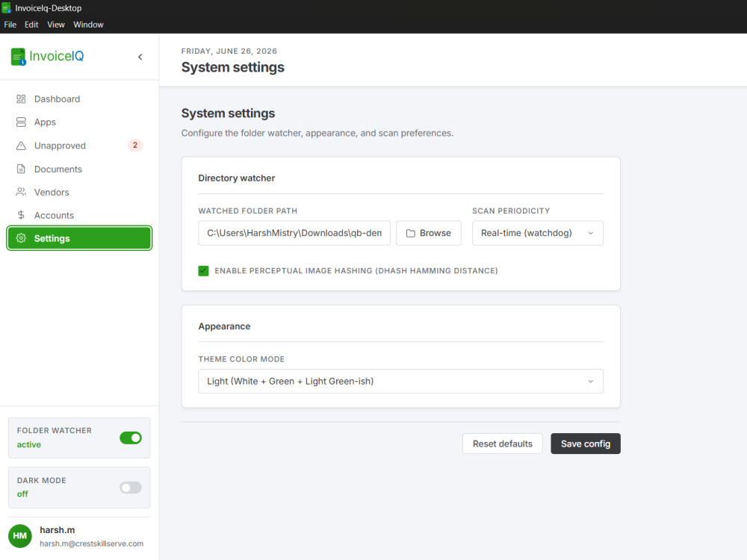Image resolution: width=747 pixels, height=560 pixels.
Task: Collapse the sidebar with the chevron
Action: pos(140,57)
